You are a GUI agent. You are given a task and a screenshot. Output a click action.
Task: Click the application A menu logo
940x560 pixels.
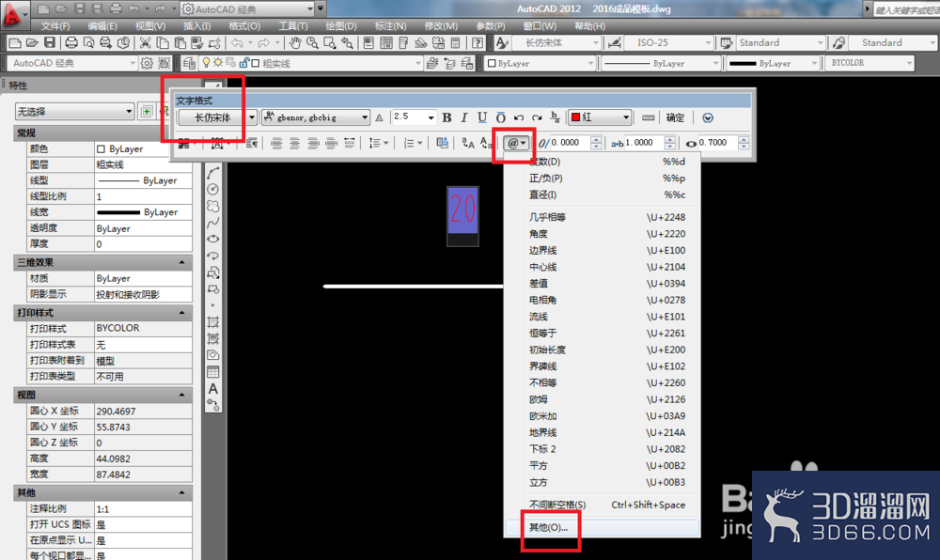pyautogui.click(x=13, y=14)
